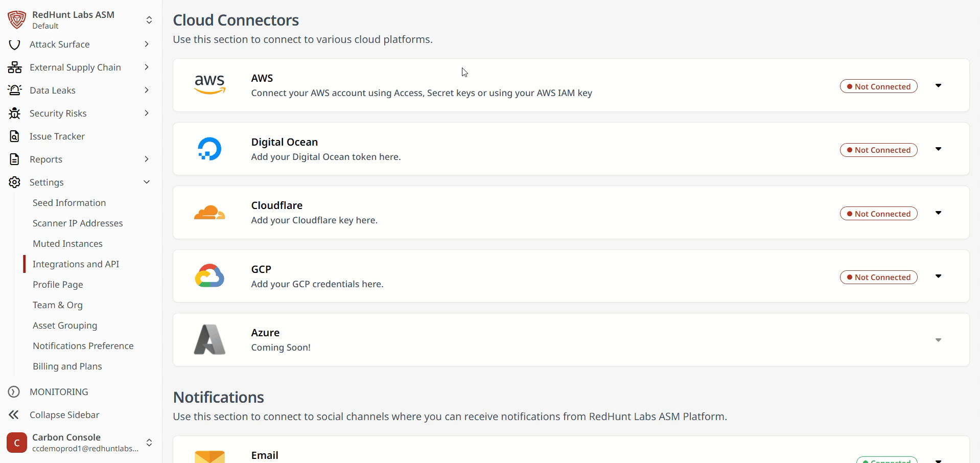The width and height of the screenshot is (980, 463).
Task: Click the GCP title text
Action: pos(261,269)
